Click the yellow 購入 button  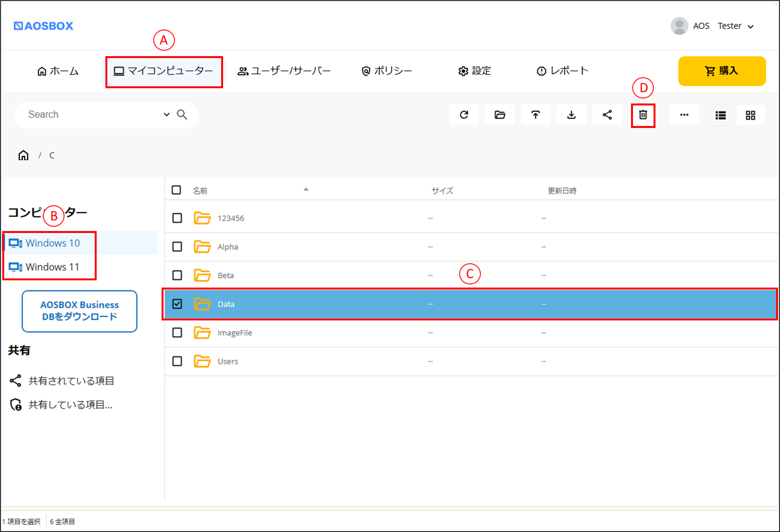tap(722, 71)
